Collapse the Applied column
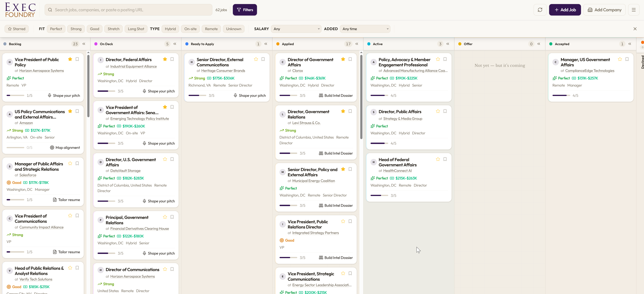Screen dimensions: 644x294 coord(357,44)
